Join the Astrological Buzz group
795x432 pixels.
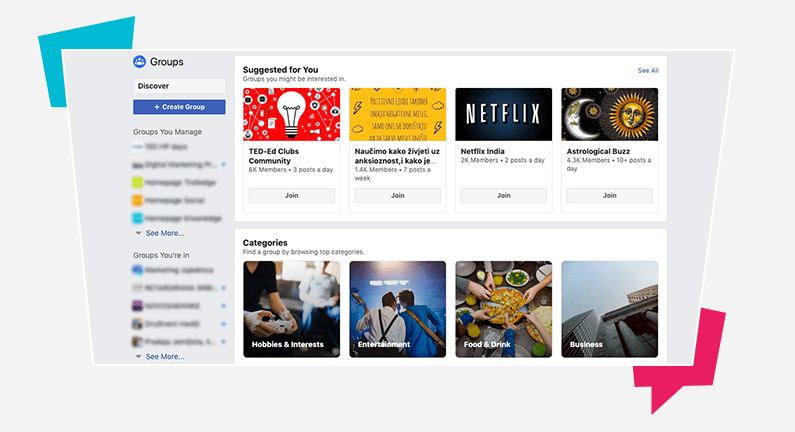click(x=609, y=195)
